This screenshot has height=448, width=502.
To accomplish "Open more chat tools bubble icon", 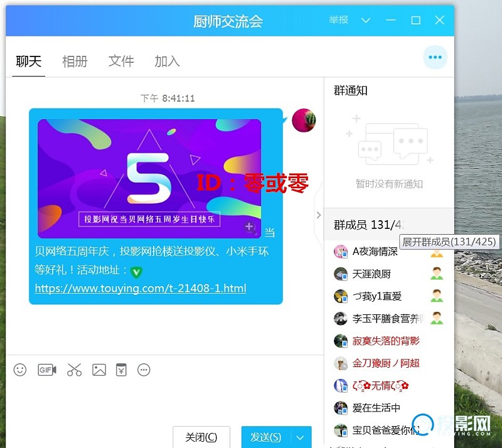I will click(144, 370).
